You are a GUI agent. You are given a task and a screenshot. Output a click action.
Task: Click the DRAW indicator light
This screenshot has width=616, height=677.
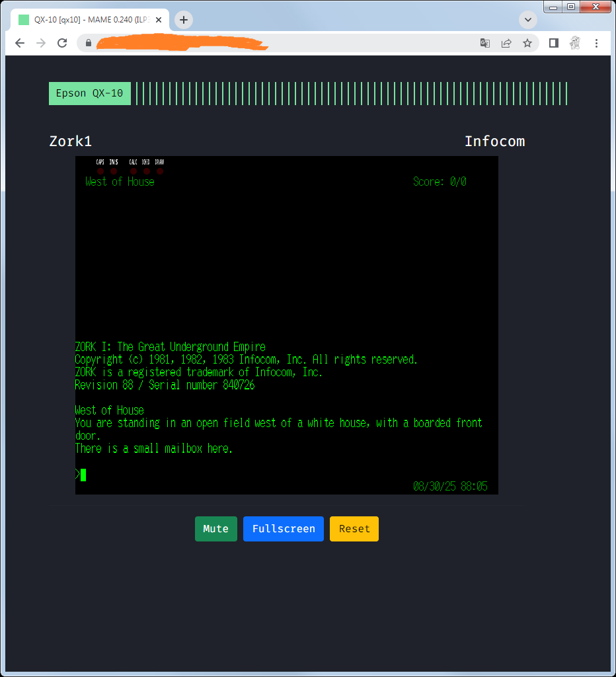(x=160, y=171)
